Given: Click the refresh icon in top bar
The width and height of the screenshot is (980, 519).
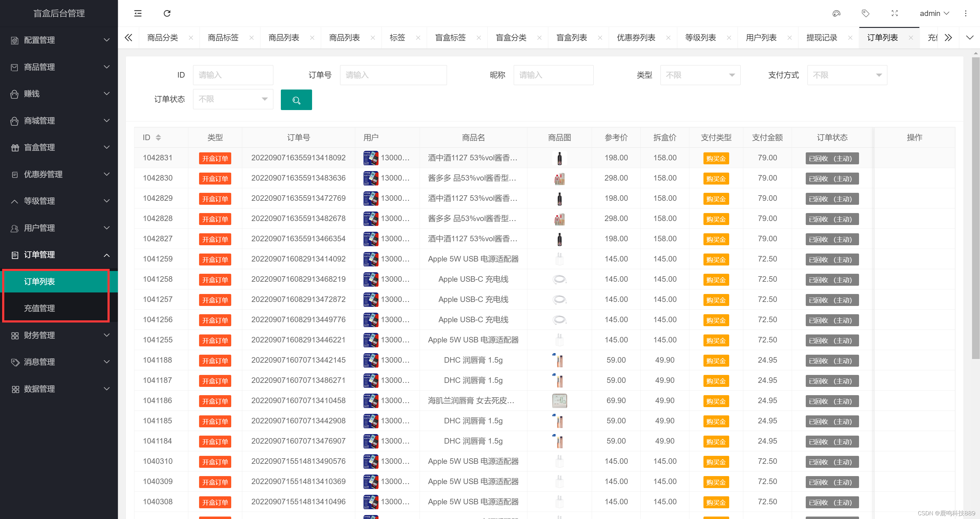Looking at the screenshot, I should (x=167, y=13).
